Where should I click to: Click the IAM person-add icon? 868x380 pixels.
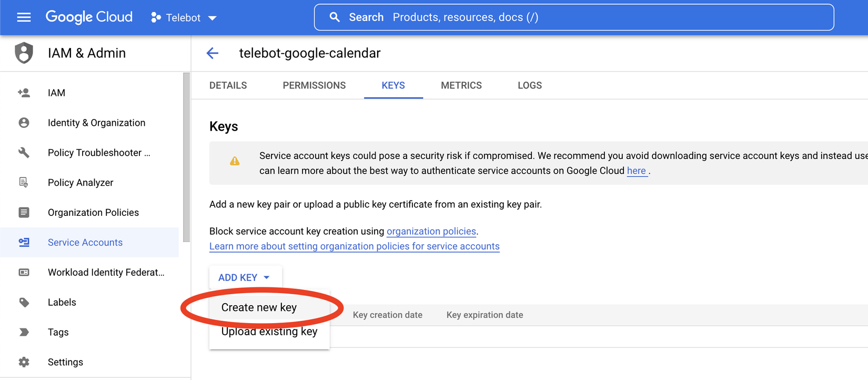tap(24, 93)
